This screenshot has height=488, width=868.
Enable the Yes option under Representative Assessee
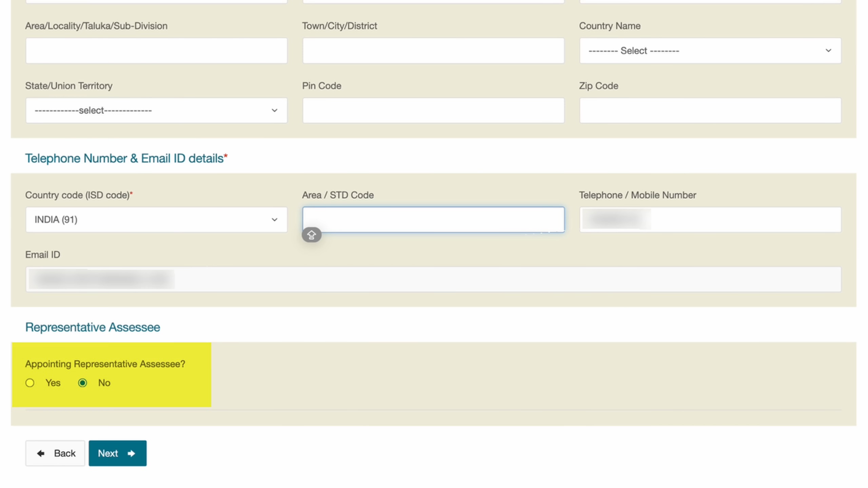pos(30,383)
